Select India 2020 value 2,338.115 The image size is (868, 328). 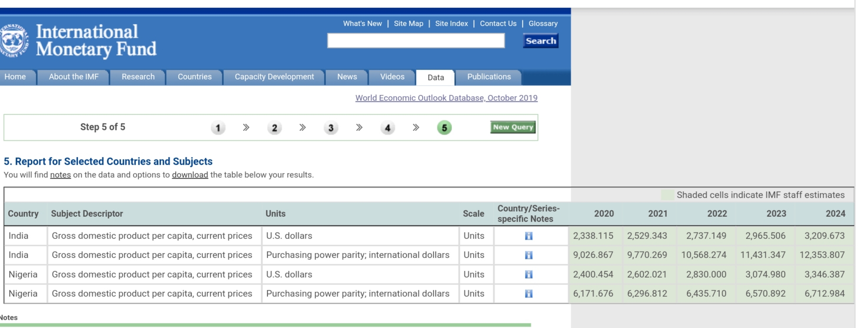tap(593, 236)
